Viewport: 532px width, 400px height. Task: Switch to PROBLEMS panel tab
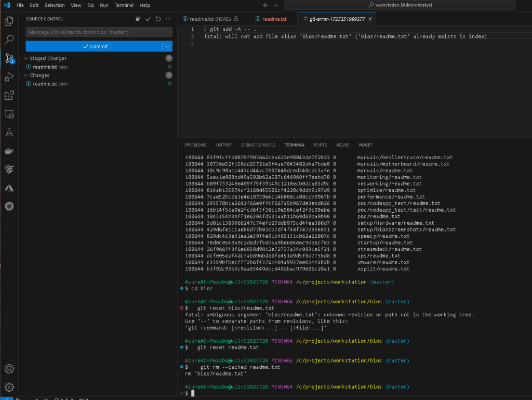pos(195,145)
